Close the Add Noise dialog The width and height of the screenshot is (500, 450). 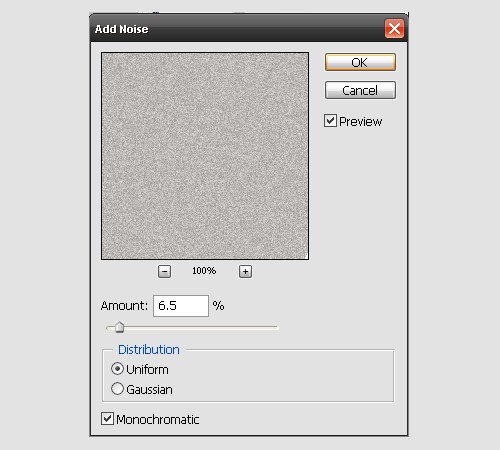tap(394, 29)
